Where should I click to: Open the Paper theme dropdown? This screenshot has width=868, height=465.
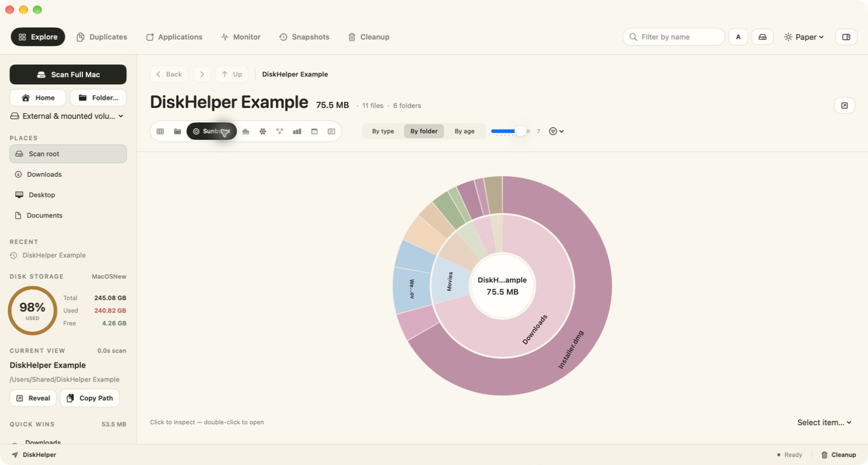[x=804, y=37]
